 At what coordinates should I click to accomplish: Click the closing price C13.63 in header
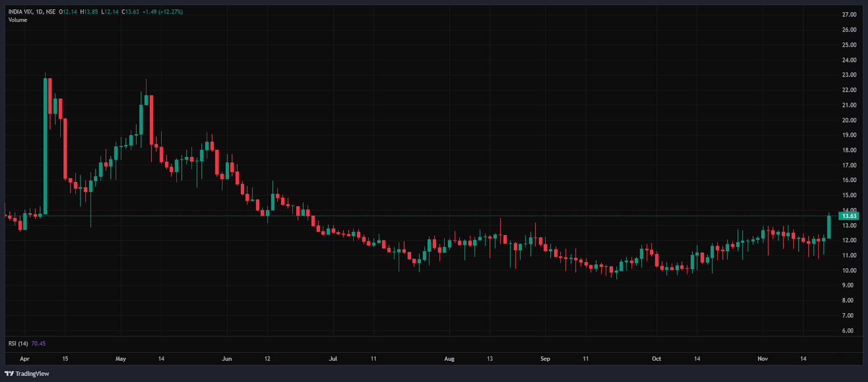point(130,12)
